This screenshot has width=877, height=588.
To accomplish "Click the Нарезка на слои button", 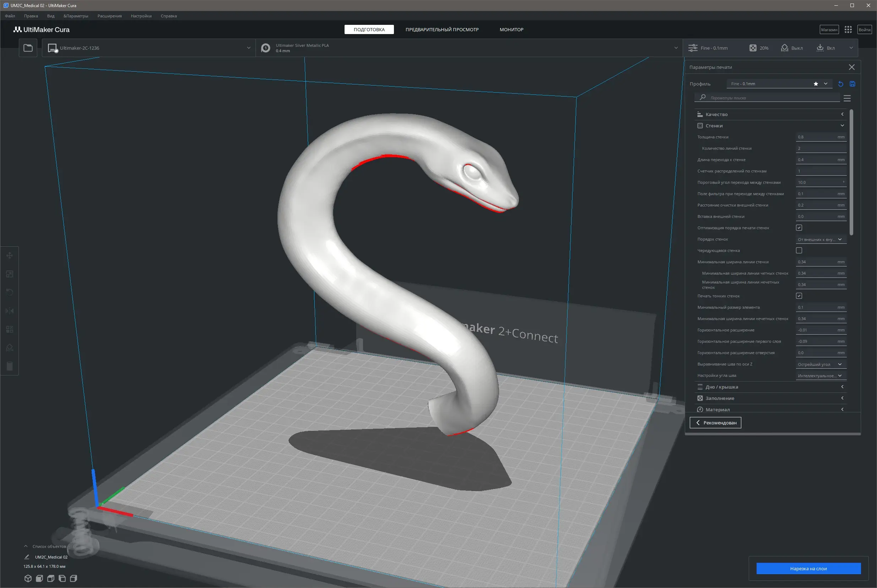I will [x=808, y=568].
